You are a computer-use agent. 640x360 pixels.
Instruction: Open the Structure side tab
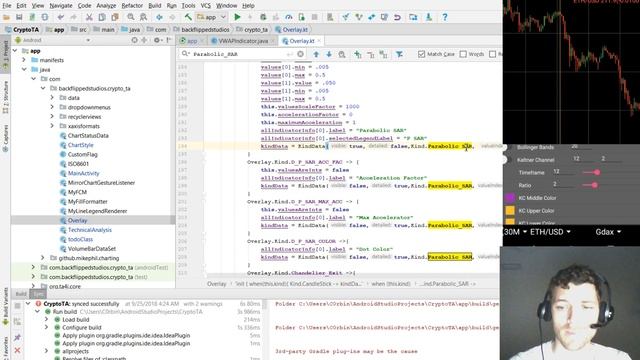coord(5,97)
